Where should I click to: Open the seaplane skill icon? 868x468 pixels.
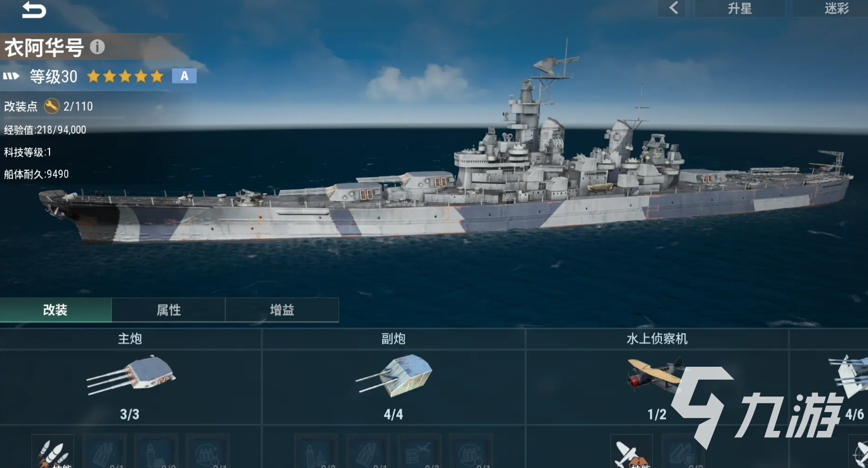[x=631, y=452]
